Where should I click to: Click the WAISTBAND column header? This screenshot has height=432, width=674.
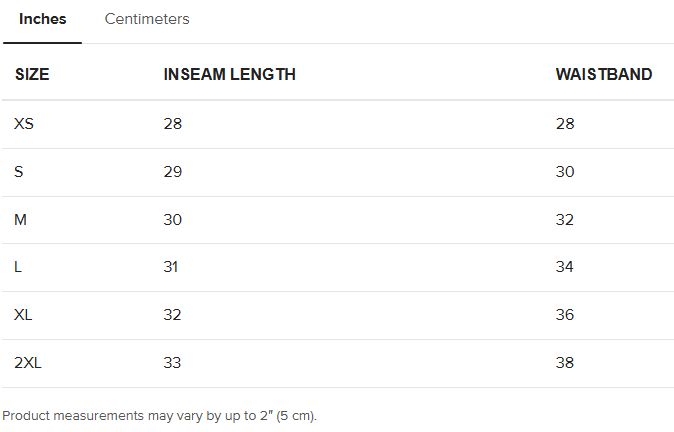(604, 74)
